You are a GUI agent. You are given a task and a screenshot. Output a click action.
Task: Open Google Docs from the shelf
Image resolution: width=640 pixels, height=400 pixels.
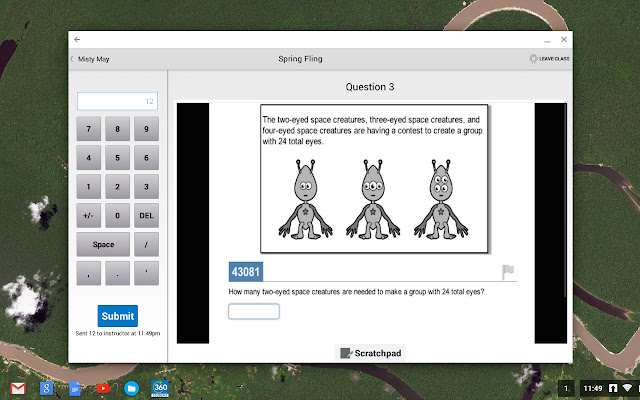[x=75, y=389]
